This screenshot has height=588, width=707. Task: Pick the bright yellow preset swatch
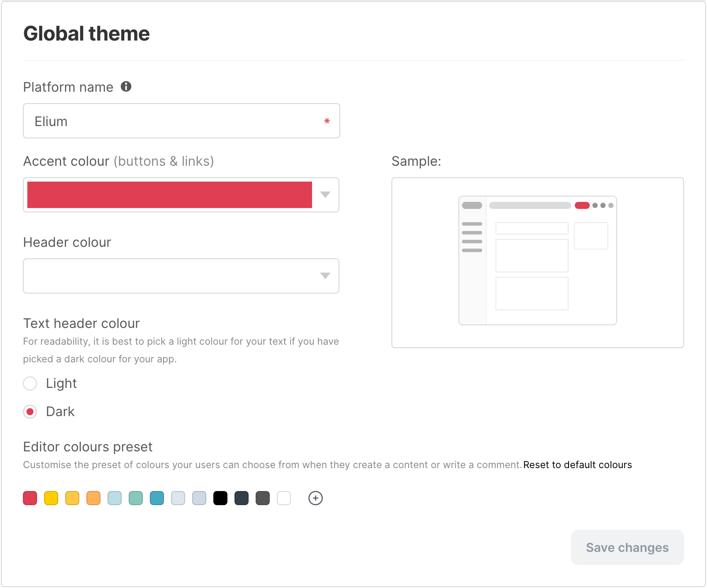(x=51, y=498)
